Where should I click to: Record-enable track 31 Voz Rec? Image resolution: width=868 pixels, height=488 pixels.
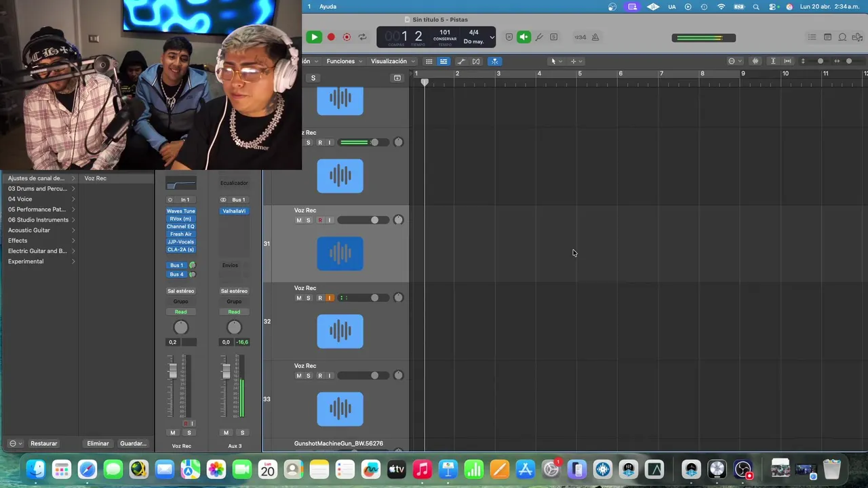click(x=320, y=220)
